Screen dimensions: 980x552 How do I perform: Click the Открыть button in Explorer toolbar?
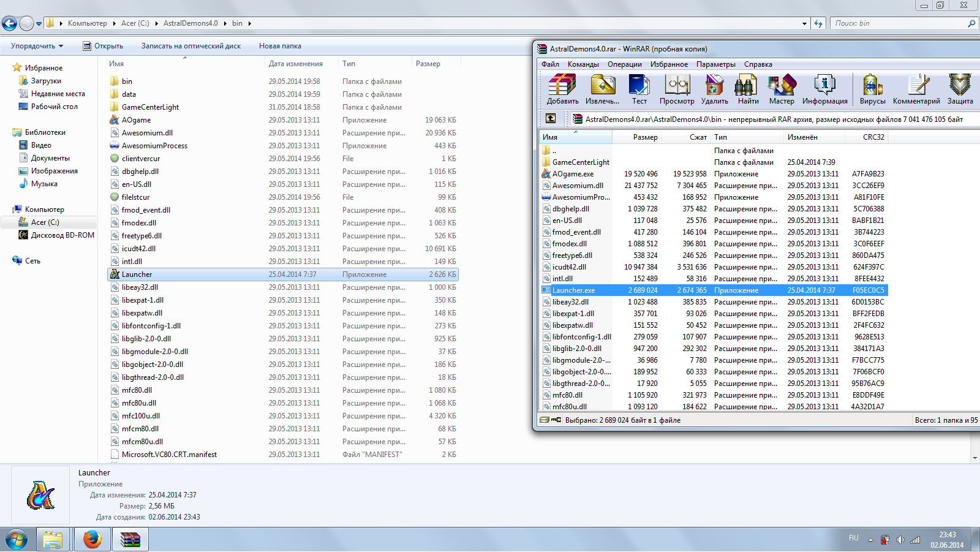coord(103,46)
